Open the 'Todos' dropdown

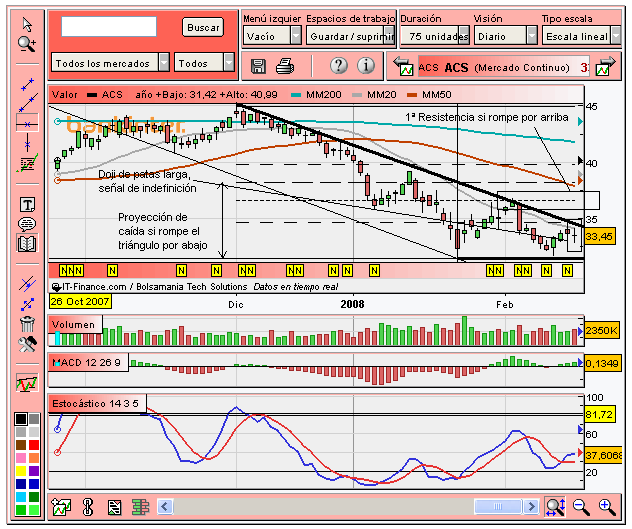[204, 63]
